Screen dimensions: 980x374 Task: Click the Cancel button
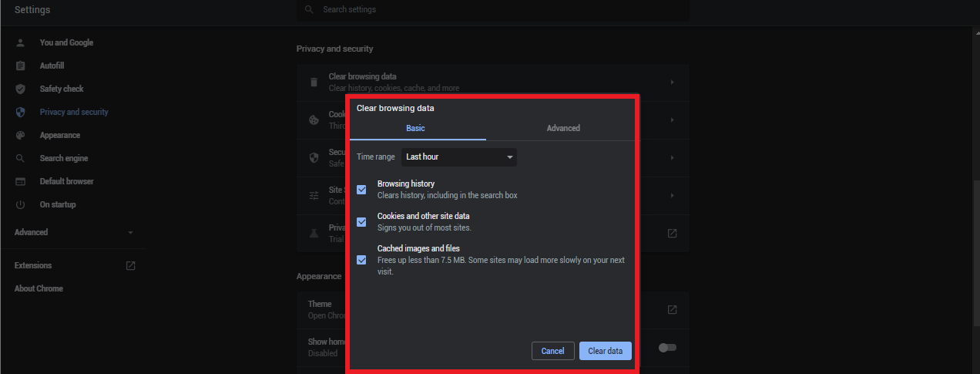pos(552,351)
